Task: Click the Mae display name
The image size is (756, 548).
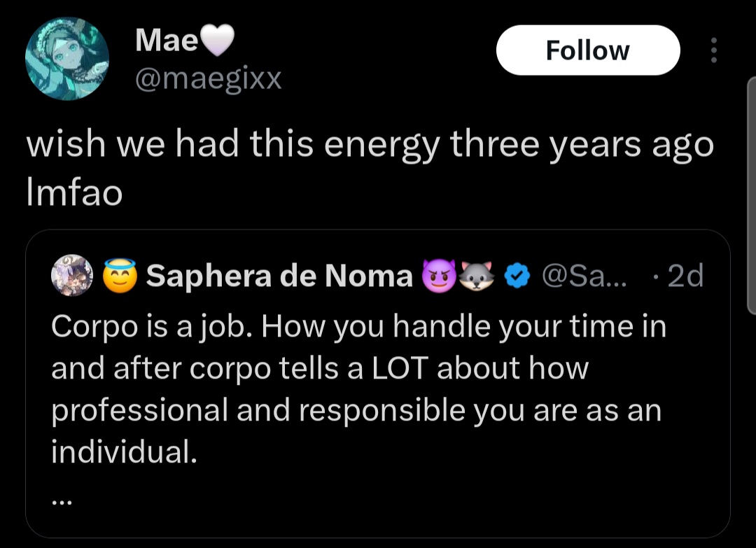Action: [167, 40]
